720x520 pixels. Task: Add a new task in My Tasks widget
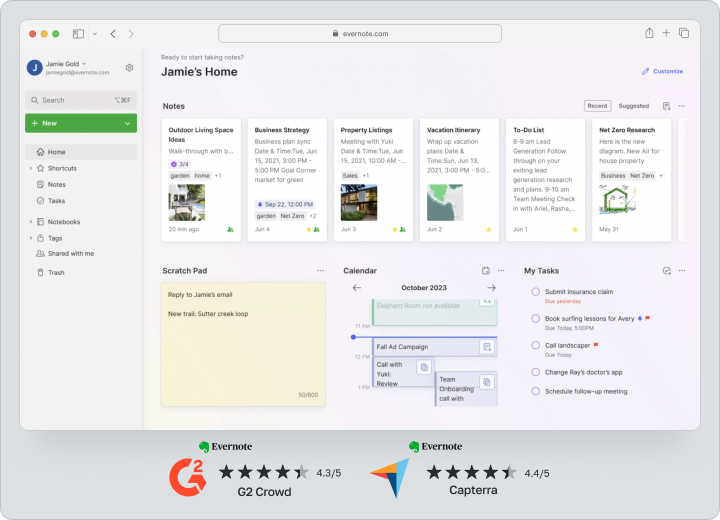pos(667,271)
